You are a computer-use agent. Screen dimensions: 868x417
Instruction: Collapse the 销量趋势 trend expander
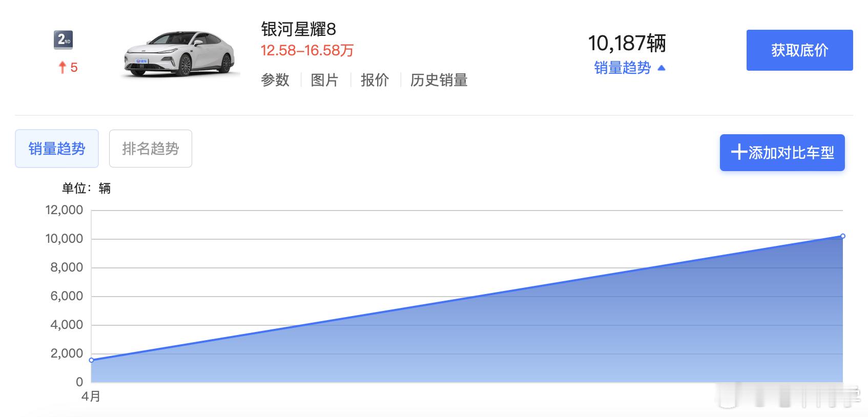[x=629, y=68]
